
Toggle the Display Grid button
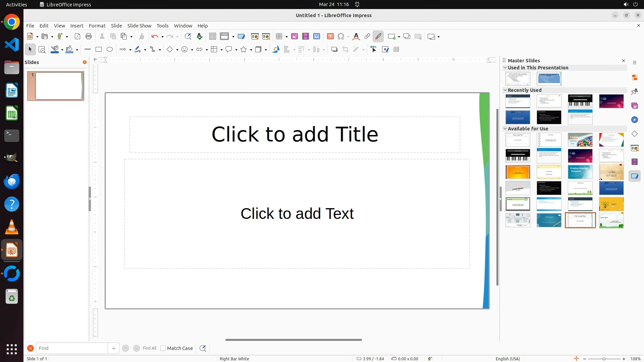click(x=213, y=36)
